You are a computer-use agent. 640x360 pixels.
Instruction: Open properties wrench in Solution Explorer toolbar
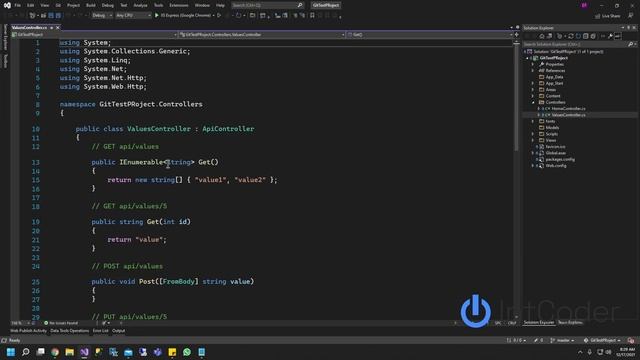coord(610,36)
